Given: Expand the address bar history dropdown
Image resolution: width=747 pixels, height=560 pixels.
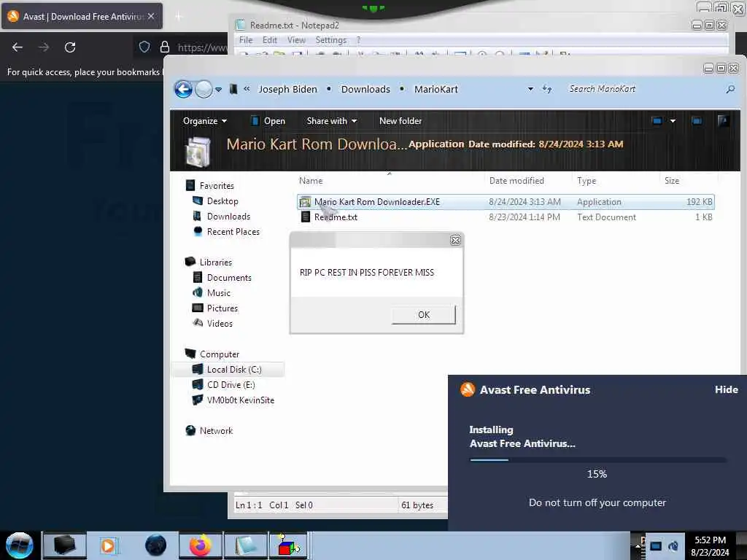Looking at the screenshot, I should pos(530,89).
